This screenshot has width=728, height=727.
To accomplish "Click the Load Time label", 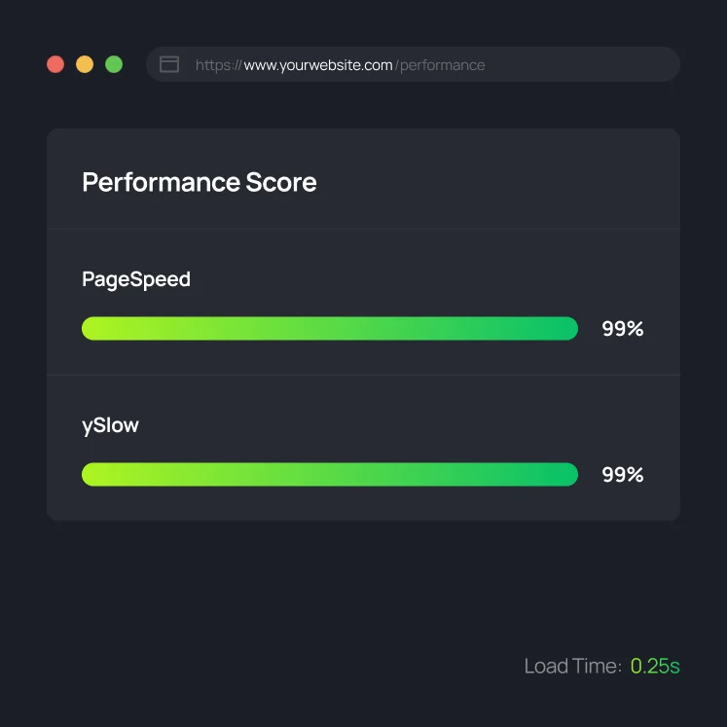I will tap(572, 667).
